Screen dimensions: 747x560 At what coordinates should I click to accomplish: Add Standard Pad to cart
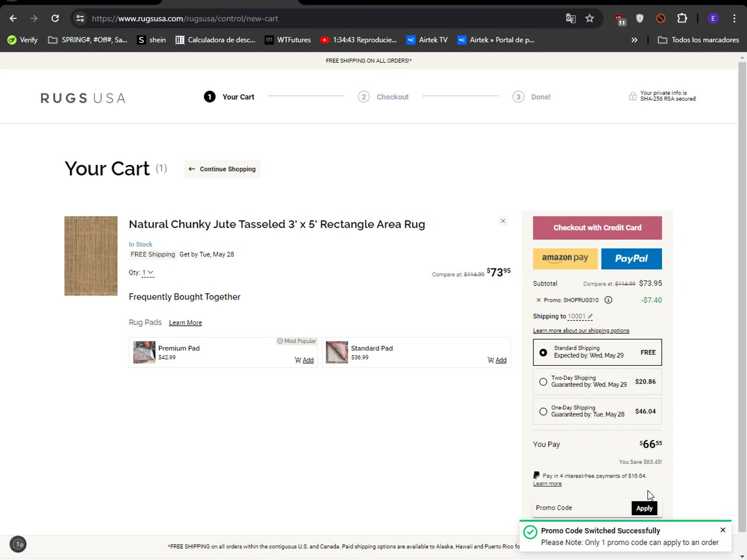pyautogui.click(x=497, y=360)
